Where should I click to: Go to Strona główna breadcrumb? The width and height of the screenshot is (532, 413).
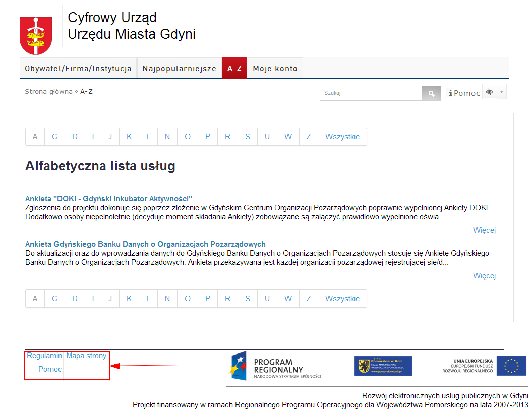coord(48,92)
